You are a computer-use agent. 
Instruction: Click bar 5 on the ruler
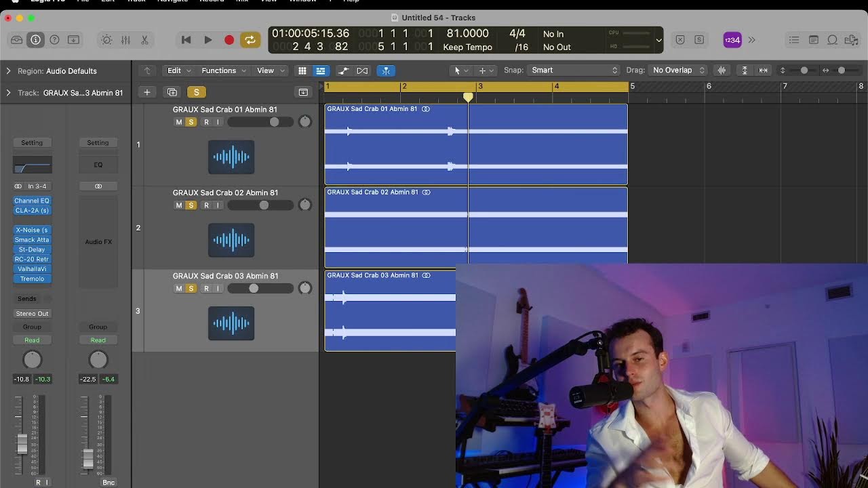[632, 87]
